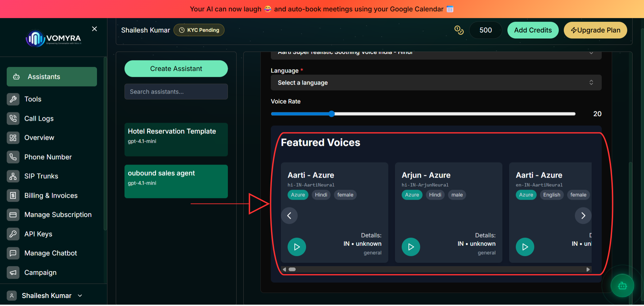Click the Voice Rate slider track
This screenshot has width=644, height=306.
[423, 114]
